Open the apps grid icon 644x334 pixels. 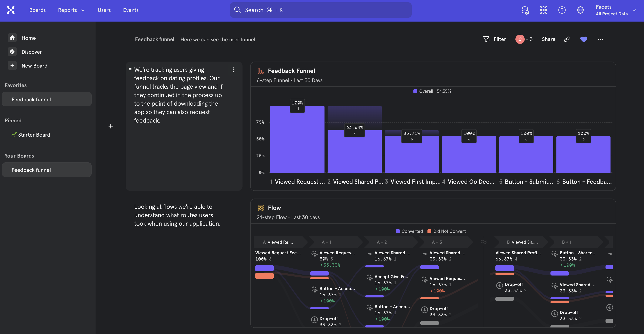coord(543,10)
